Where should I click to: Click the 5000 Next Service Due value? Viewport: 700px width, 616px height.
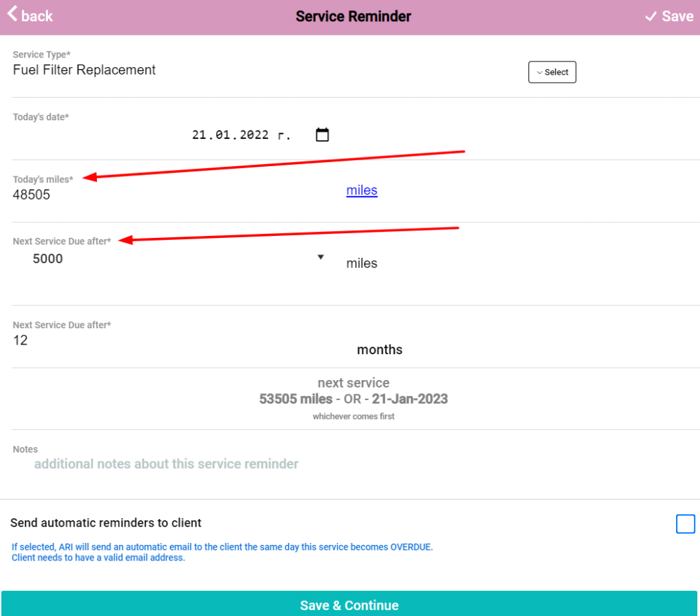point(47,258)
